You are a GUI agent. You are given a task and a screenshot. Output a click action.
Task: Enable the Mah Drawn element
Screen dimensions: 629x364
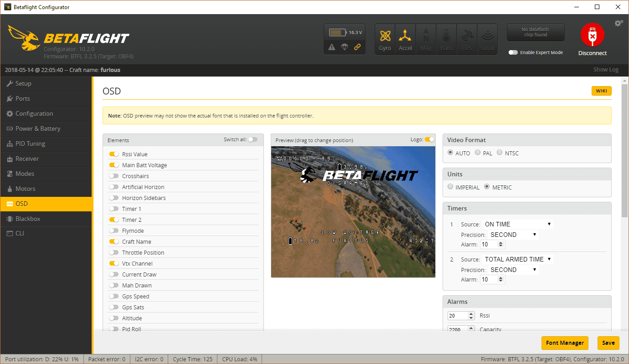(x=114, y=285)
